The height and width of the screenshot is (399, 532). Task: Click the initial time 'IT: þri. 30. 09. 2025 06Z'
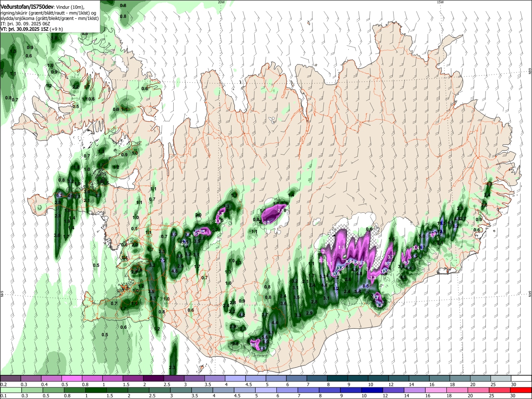(x=25, y=24)
